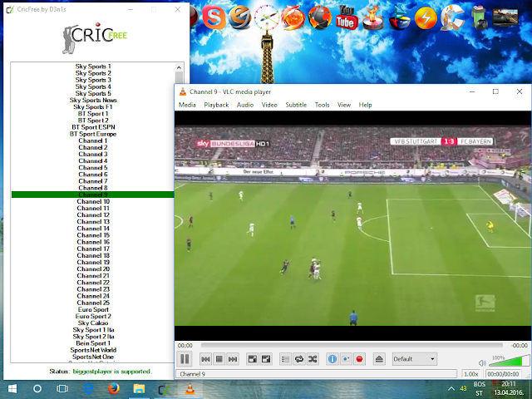Open the Default dropdown in VLC
Image resolution: width=532 pixels, height=399 pixels.
pos(414,359)
